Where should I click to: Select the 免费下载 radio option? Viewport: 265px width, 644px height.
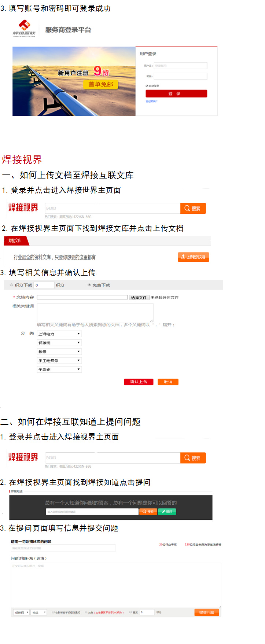click(x=89, y=285)
